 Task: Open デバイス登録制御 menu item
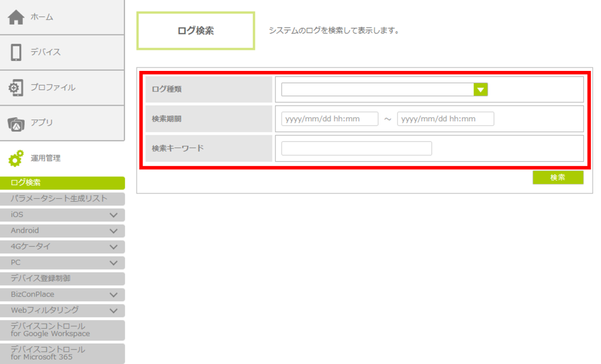tap(62, 278)
